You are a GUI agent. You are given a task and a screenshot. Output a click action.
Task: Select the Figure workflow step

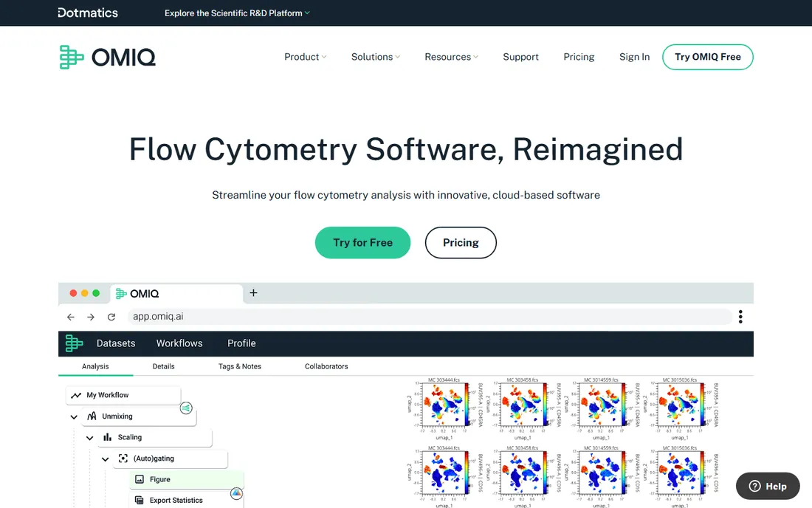pyautogui.click(x=186, y=479)
